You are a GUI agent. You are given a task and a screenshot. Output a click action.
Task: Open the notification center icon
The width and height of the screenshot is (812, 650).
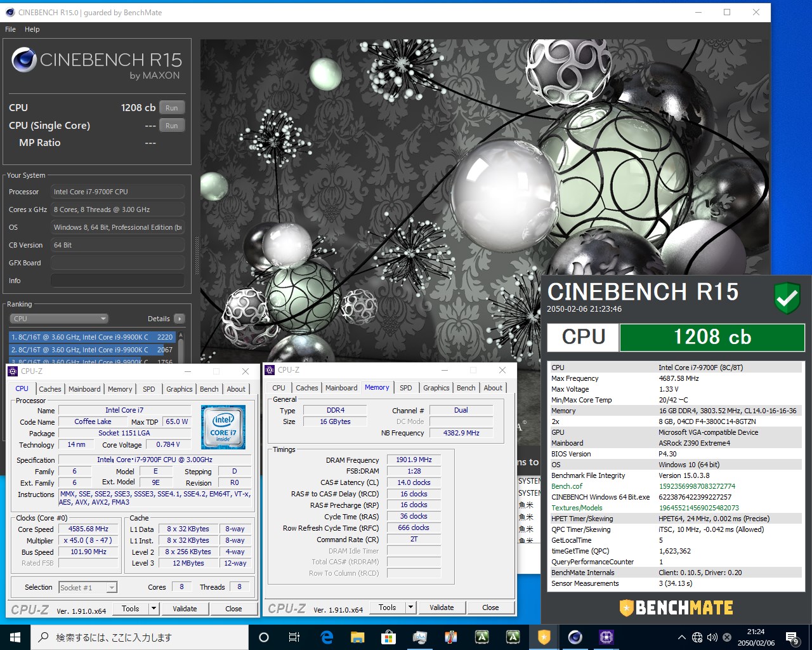(792, 638)
